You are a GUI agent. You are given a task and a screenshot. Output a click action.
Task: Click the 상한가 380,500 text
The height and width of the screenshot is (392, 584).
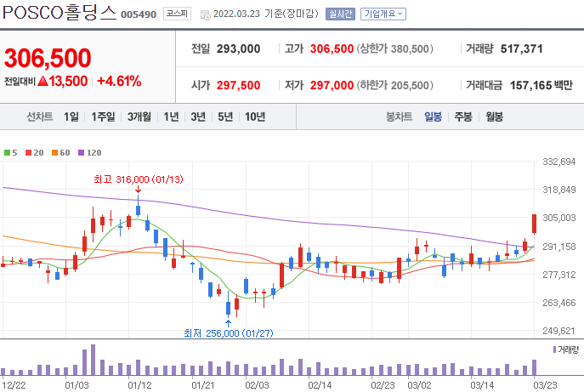(x=394, y=48)
